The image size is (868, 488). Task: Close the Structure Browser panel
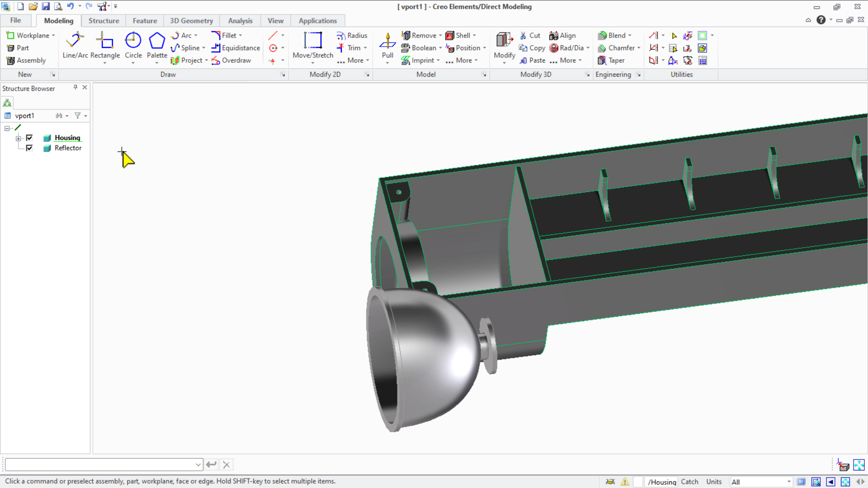85,87
